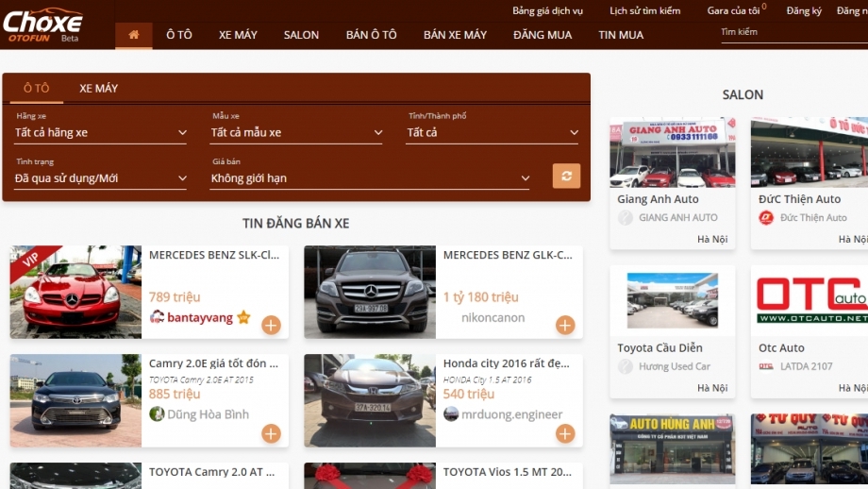Open ĐĂNG MUA menu item
The image size is (868, 489).
pos(542,35)
